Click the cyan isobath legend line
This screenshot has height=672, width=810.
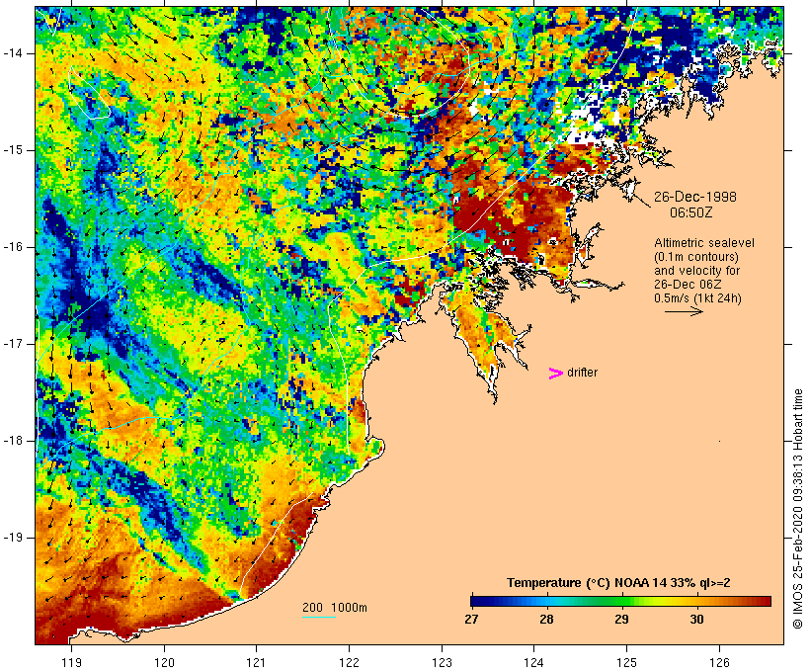(x=319, y=617)
